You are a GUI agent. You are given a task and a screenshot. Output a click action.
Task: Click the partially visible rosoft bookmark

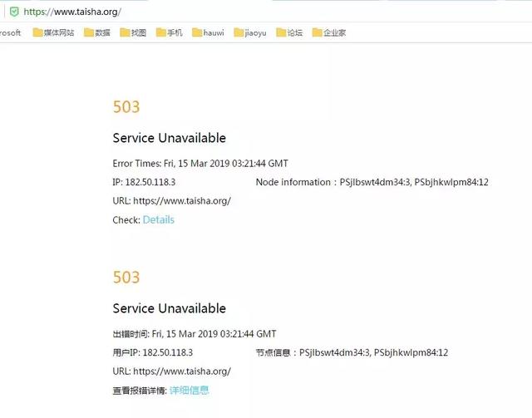10,33
